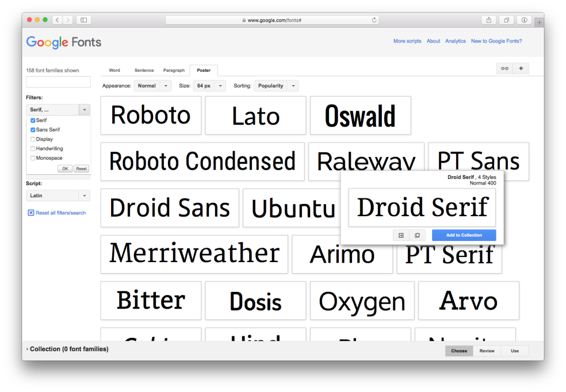Select the Bitter font card
The image size is (566, 392).
(x=151, y=300)
